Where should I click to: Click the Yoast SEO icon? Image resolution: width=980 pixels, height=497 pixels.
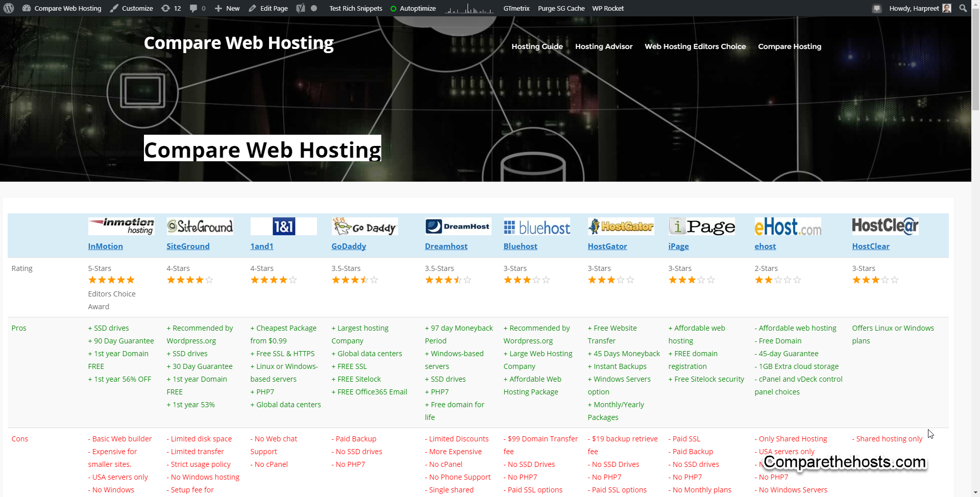301,8
